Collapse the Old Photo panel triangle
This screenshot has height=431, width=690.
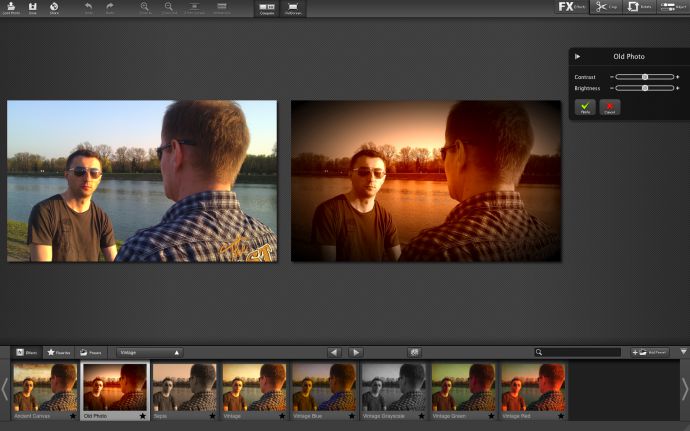coord(577,56)
